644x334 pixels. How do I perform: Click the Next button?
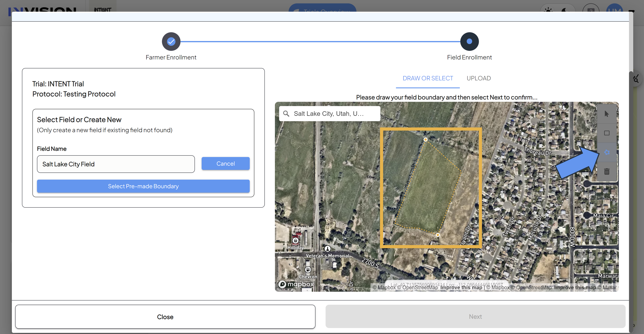[475, 316]
